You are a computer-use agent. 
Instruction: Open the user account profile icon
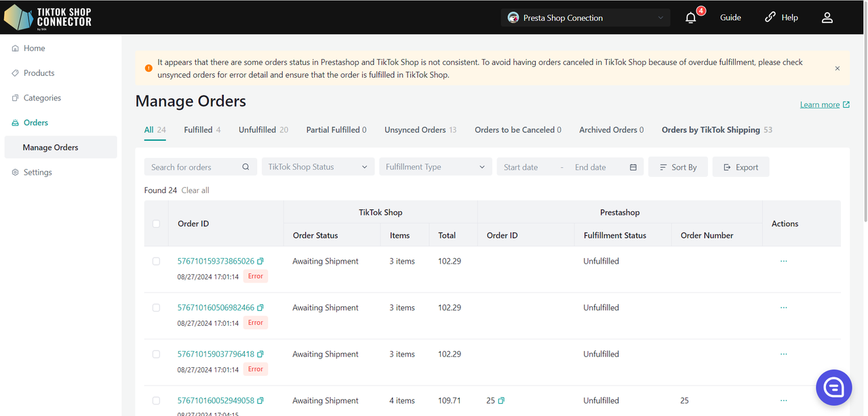(x=827, y=18)
